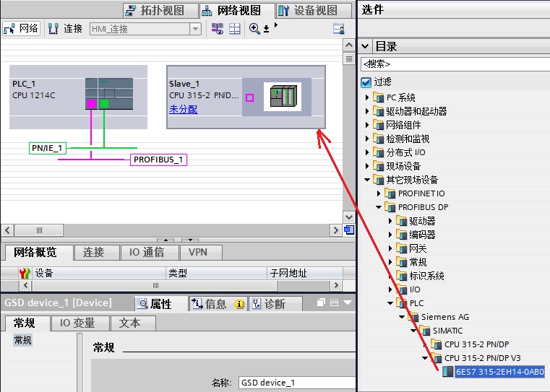The image size is (550, 392).
Task: Click the show page break grid icon
Action: click(234, 29)
